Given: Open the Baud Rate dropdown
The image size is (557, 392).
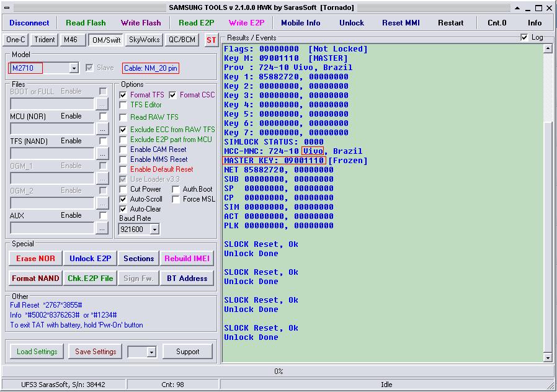Looking at the screenshot, I should tap(154, 229).
